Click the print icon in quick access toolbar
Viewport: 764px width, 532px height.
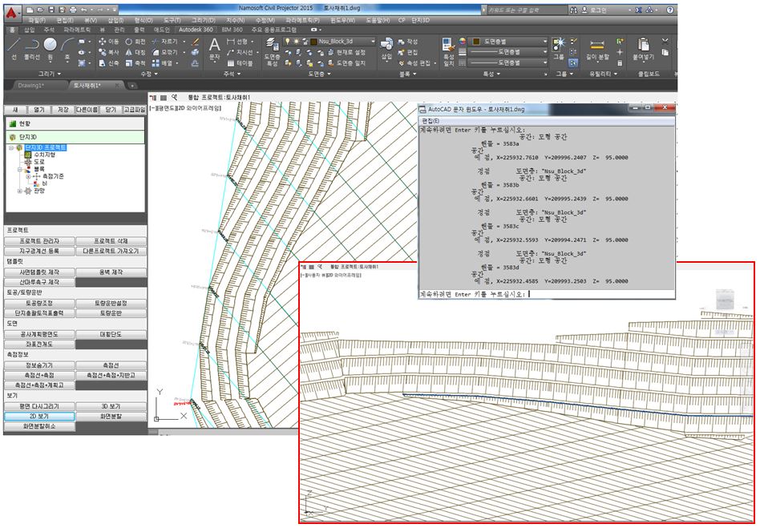pos(73,10)
